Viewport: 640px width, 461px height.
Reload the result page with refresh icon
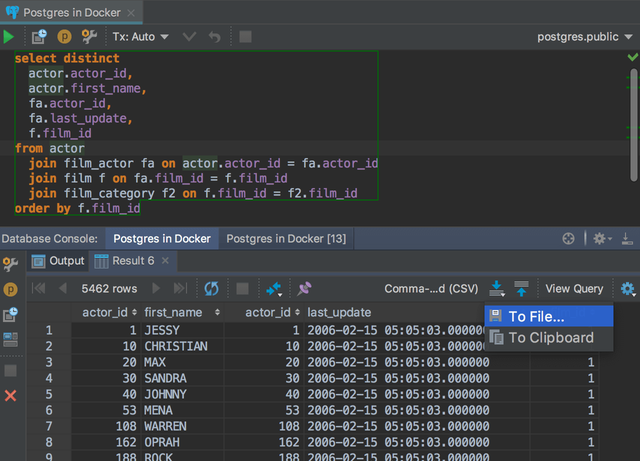pyautogui.click(x=211, y=289)
